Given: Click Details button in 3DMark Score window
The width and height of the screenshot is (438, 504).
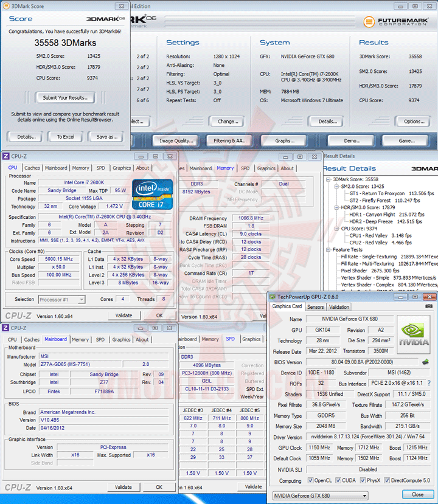Looking at the screenshot, I should [x=26, y=137].
